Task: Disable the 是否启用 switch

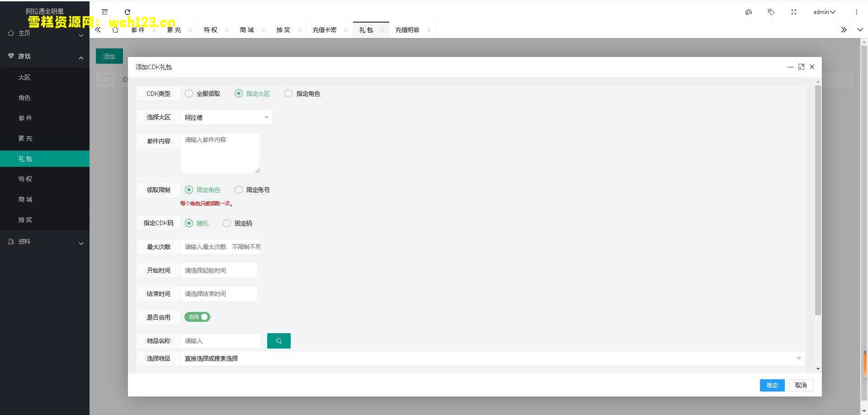Action: (197, 317)
